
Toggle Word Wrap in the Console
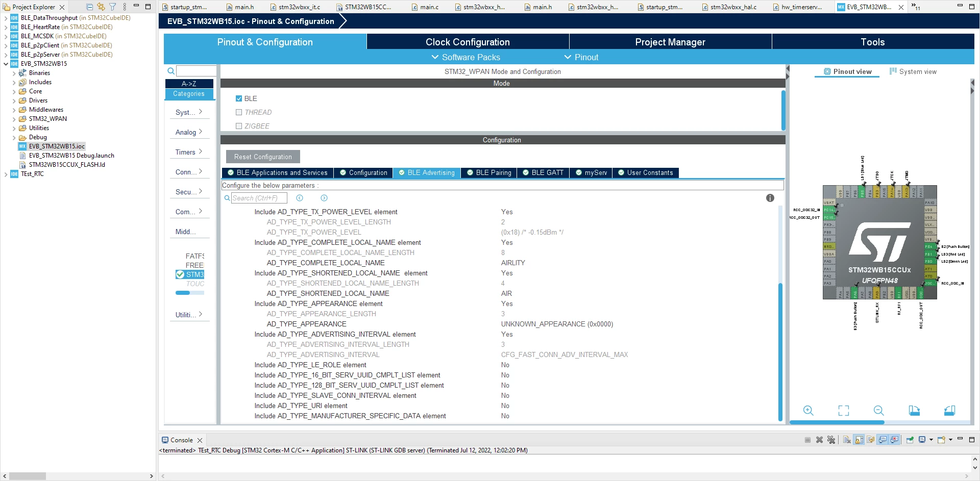[x=871, y=440]
